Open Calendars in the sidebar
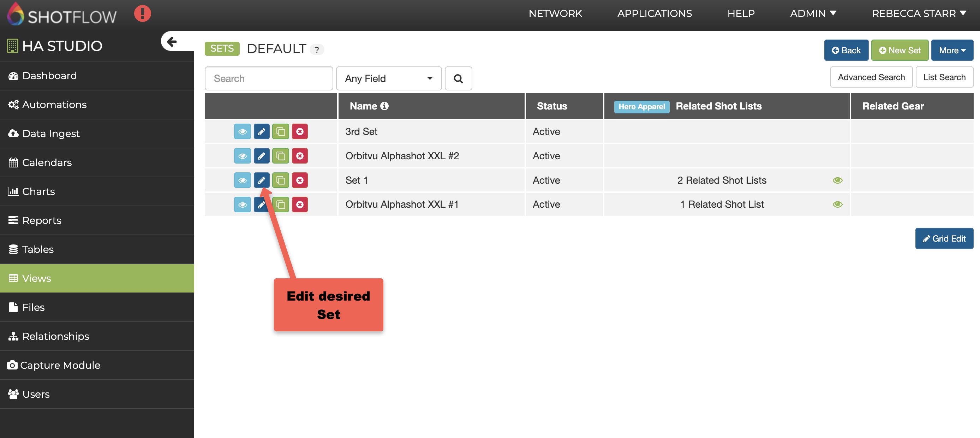 (47, 162)
